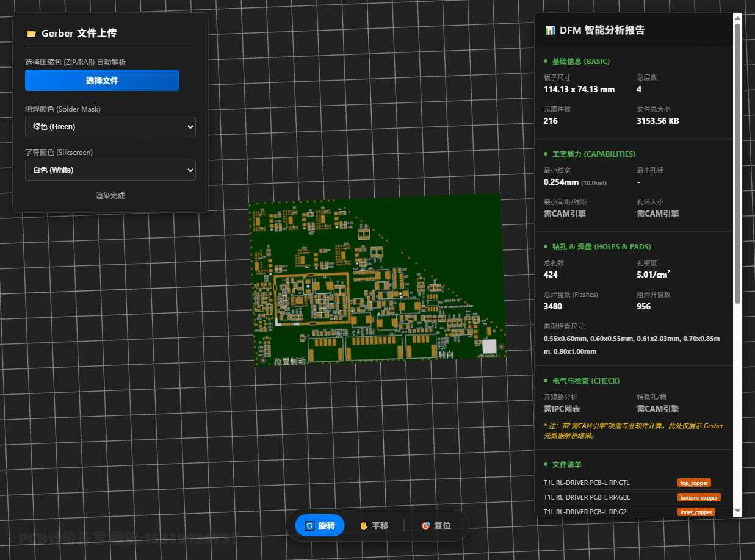Viewport: 755px width, 560px height.
Task: Click the green dot beside 基础信息 (BASIC)
Action: pyautogui.click(x=546, y=62)
